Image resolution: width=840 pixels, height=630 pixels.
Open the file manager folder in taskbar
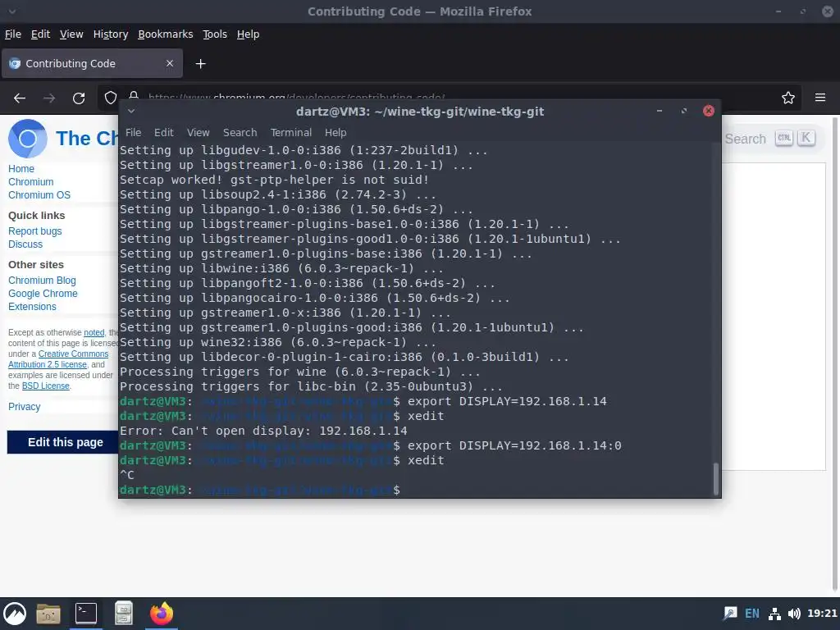48,614
